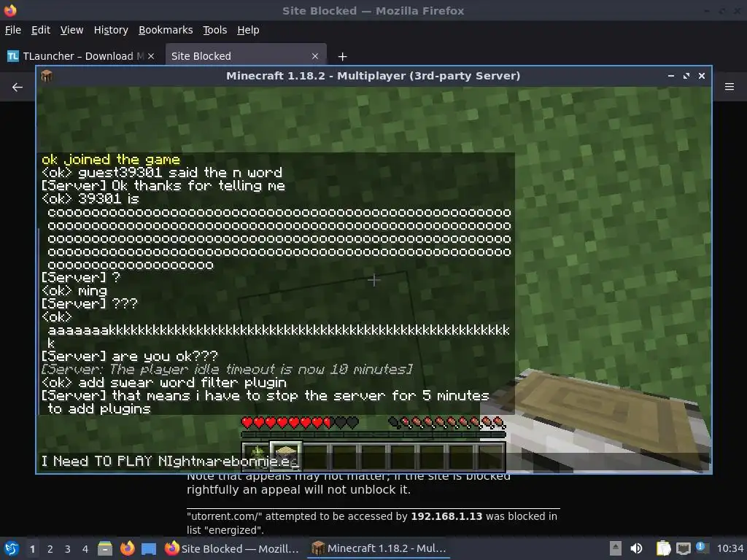Launch the file manager from the taskbar
This screenshot has height=560, width=747.
tap(105, 548)
